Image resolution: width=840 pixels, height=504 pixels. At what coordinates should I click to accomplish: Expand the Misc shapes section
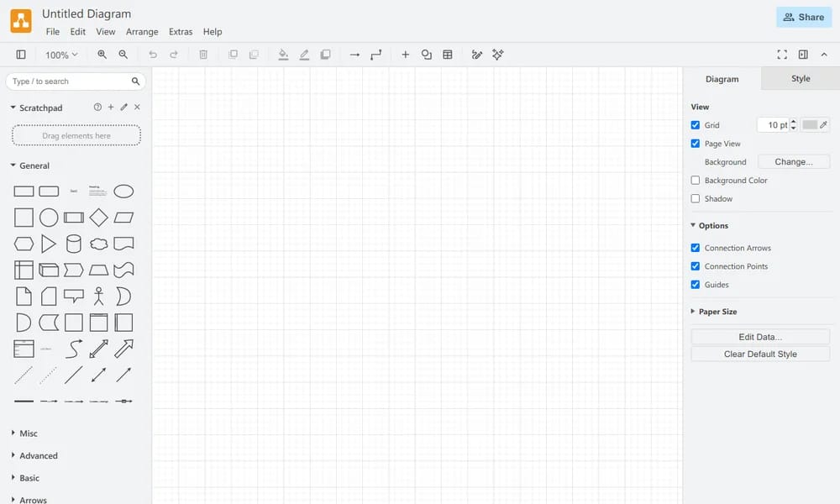click(24, 433)
